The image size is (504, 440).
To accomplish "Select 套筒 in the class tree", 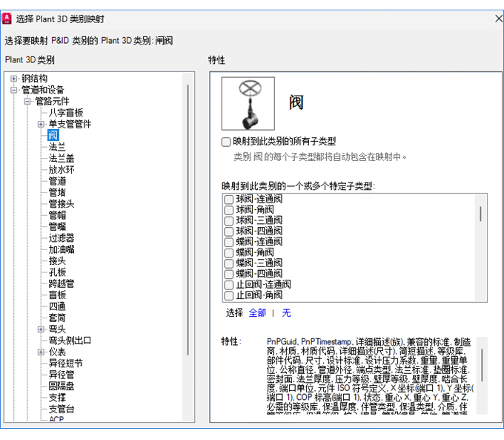I will click(x=57, y=318).
